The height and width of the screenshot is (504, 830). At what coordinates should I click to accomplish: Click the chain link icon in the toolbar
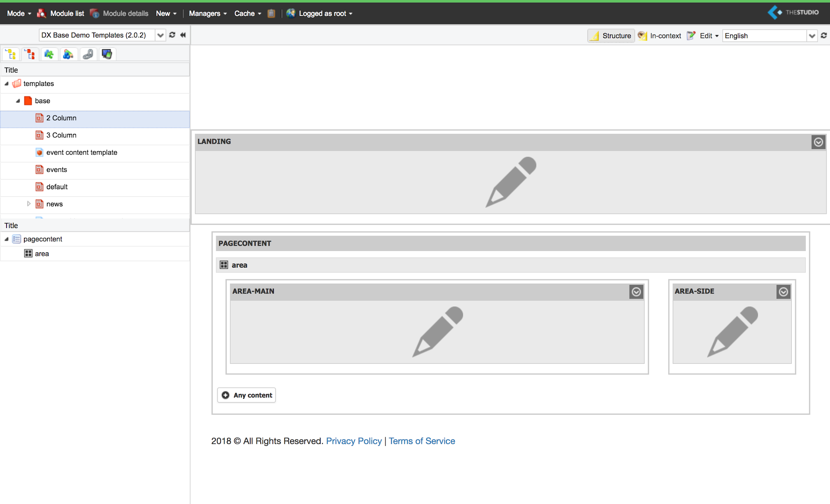pyautogui.click(x=88, y=54)
